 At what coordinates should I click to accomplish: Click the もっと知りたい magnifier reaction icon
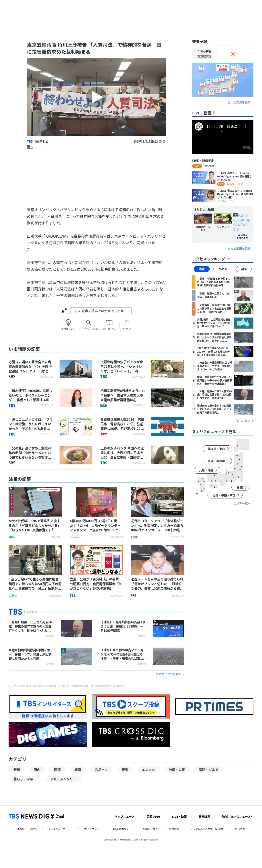coord(89,322)
